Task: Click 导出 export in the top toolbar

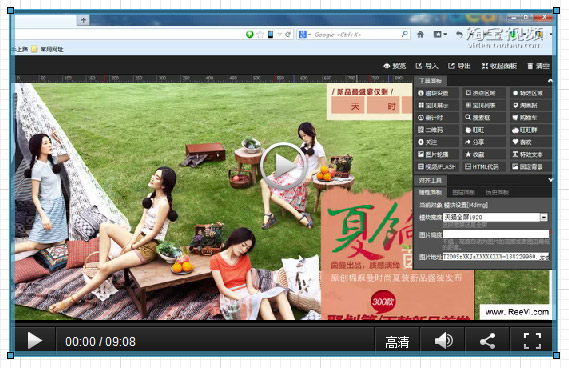Action: pyautogui.click(x=459, y=66)
